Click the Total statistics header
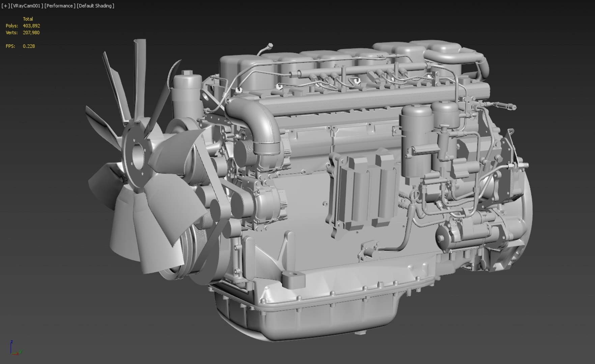Screen dimensions: 595x364 (x=28, y=19)
